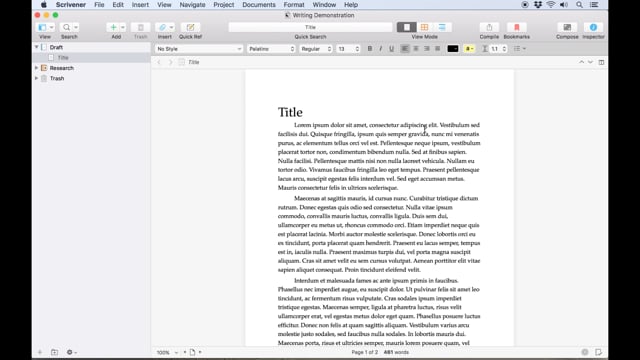Open the Navigate menu
This screenshot has height=360, width=640.
pyautogui.click(x=192, y=5)
